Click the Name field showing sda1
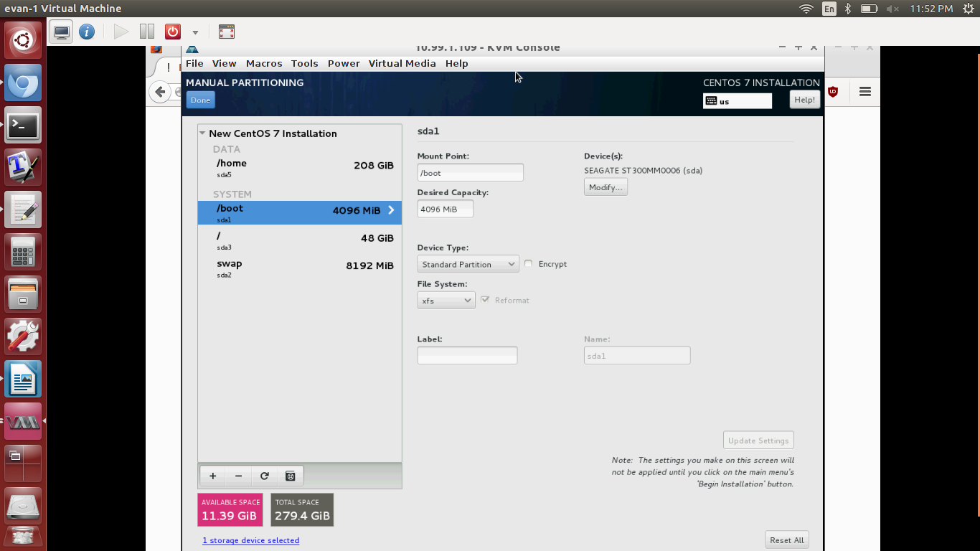Image resolution: width=980 pixels, height=551 pixels. pos(637,355)
